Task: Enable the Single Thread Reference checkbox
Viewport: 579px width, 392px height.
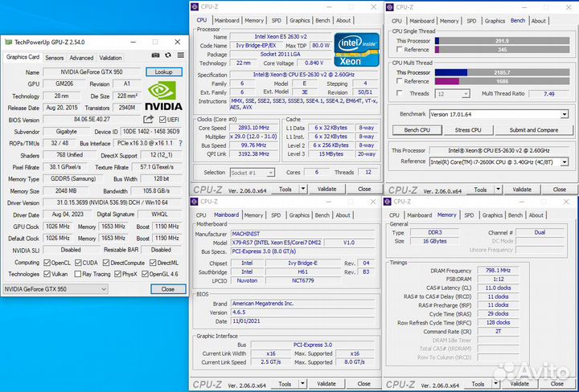Action: click(x=399, y=49)
